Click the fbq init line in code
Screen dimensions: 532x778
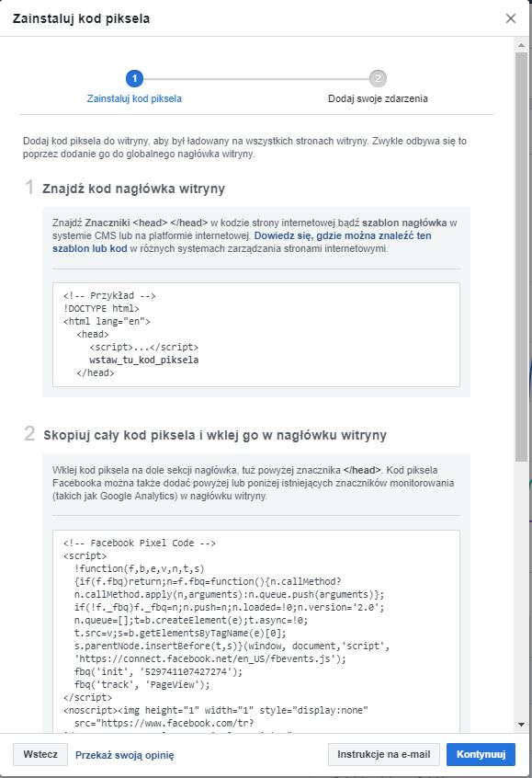(x=158, y=672)
